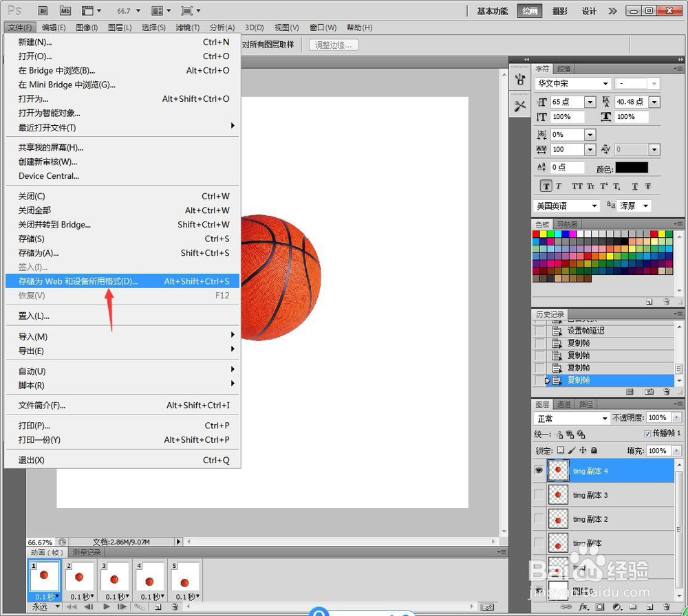The height and width of the screenshot is (616, 688).
Task: Switch to the 段落 tab
Action: [564, 69]
